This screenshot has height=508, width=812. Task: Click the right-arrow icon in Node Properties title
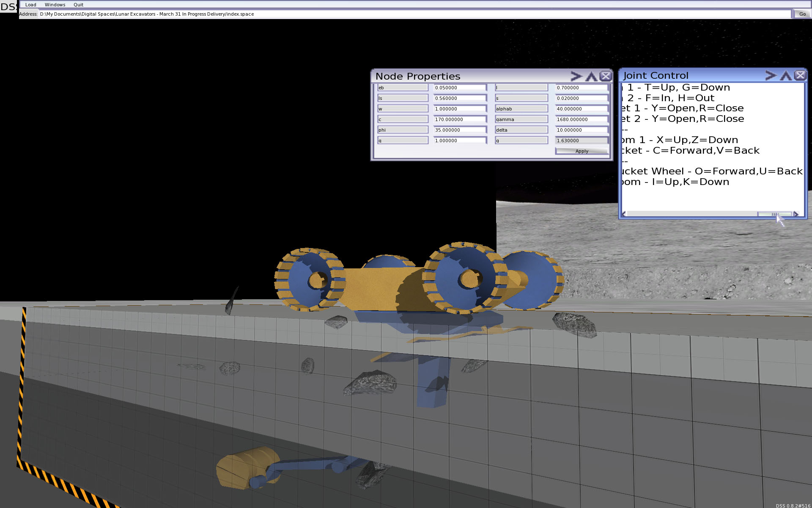576,76
